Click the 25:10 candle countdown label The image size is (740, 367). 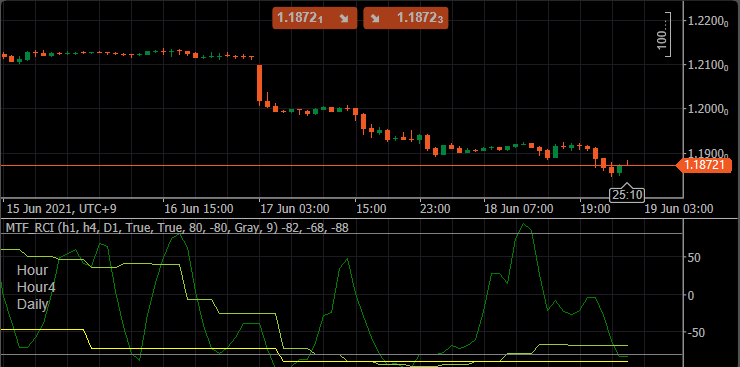(626, 193)
